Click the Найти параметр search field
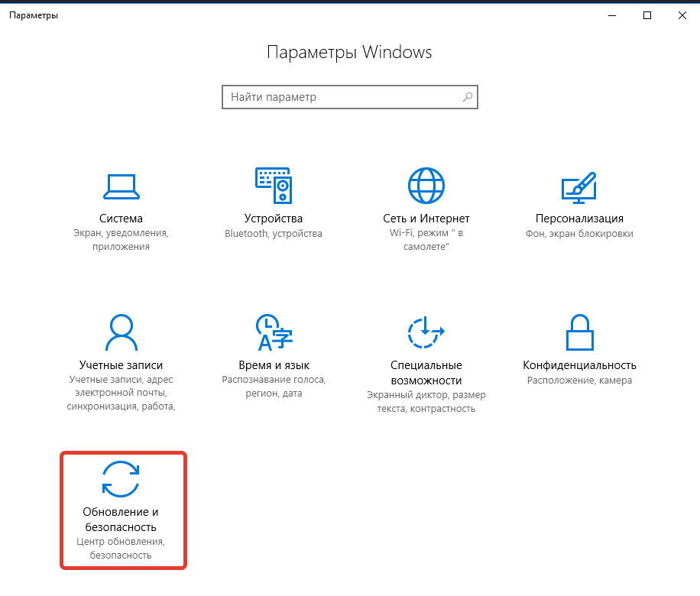The height and width of the screenshot is (596, 700). click(350, 97)
